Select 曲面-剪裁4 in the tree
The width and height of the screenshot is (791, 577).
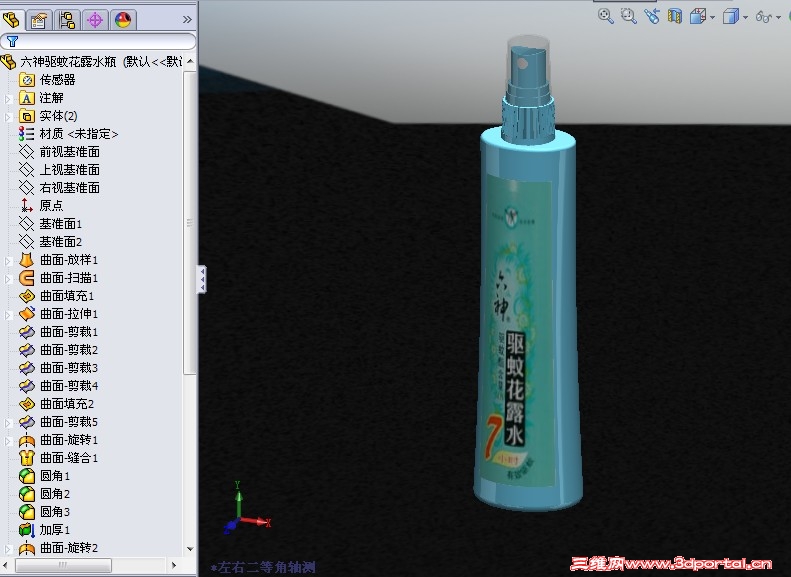[x=69, y=386]
